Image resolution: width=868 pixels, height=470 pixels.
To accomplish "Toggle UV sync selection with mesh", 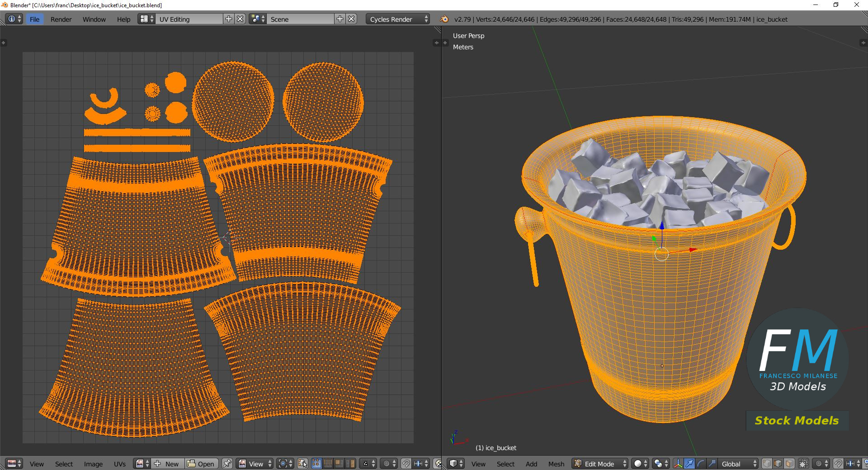I will 302,464.
